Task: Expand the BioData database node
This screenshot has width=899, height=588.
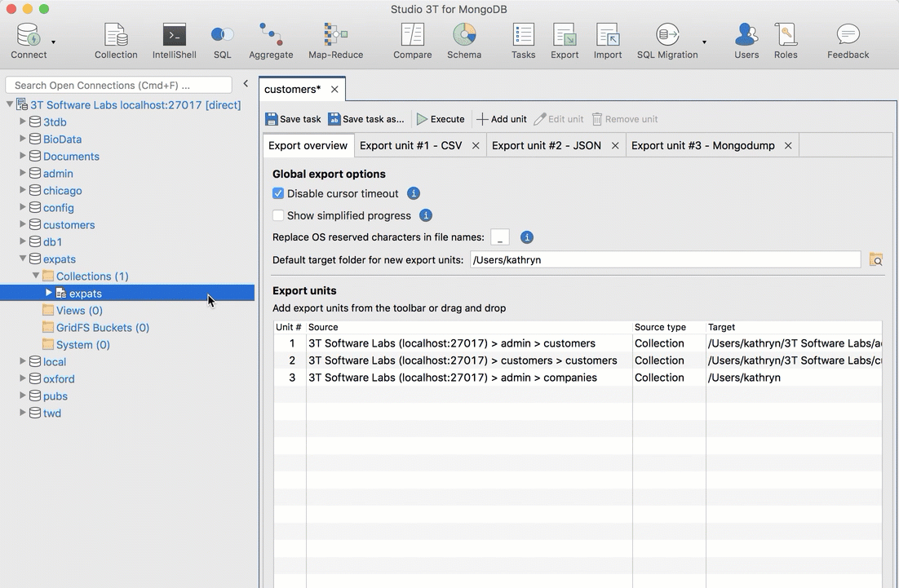Action: coord(23,139)
